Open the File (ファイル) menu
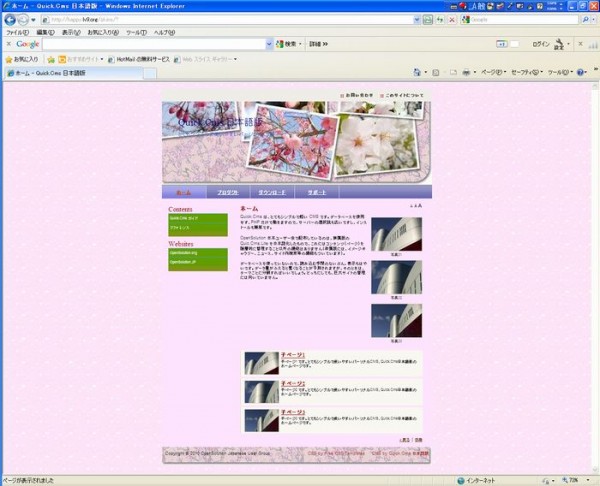 (x=16, y=32)
